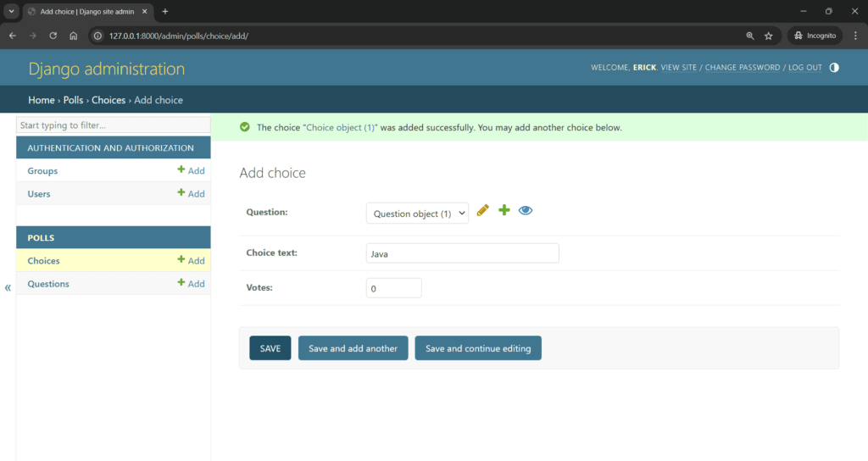The width and height of the screenshot is (868, 461).
Task: Select the Add choice browser tab
Action: [87, 12]
